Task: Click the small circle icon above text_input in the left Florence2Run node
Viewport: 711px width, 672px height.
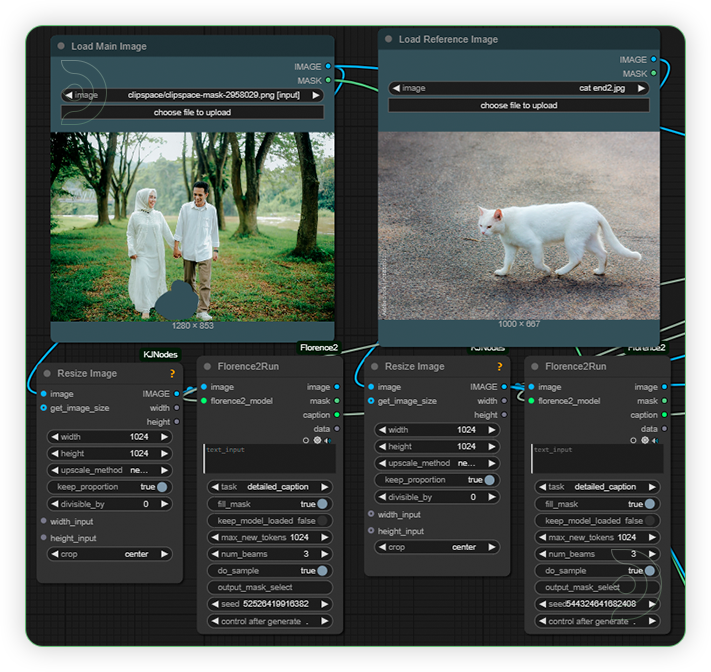Action: [306, 440]
